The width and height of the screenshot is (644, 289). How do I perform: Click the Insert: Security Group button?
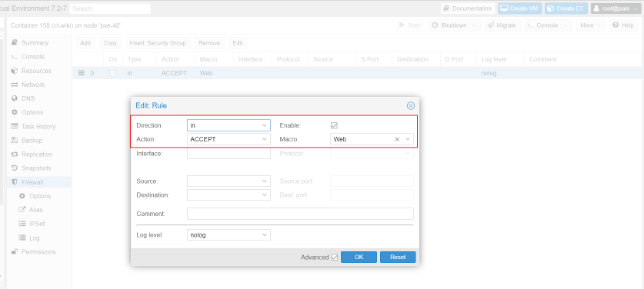click(158, 43)
